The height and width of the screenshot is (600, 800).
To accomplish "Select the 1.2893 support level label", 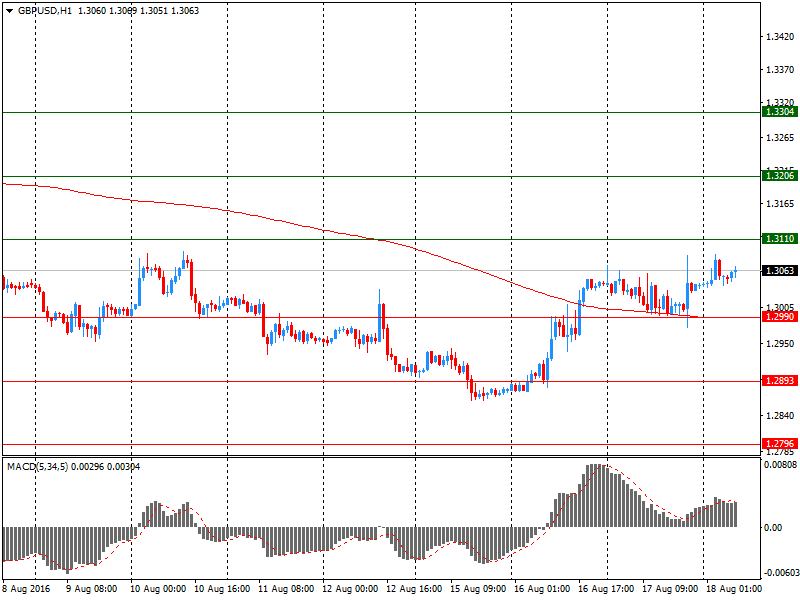I will [780, 381].
